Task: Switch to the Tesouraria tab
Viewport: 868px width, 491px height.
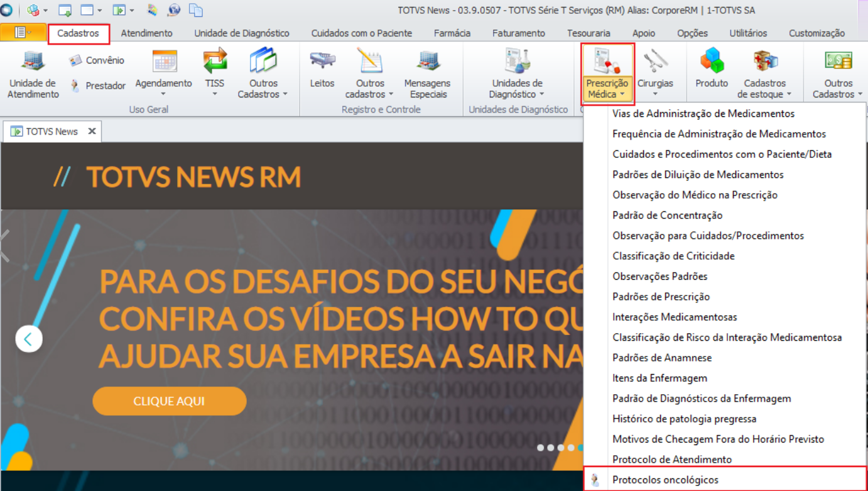Action: coord(589,33)
